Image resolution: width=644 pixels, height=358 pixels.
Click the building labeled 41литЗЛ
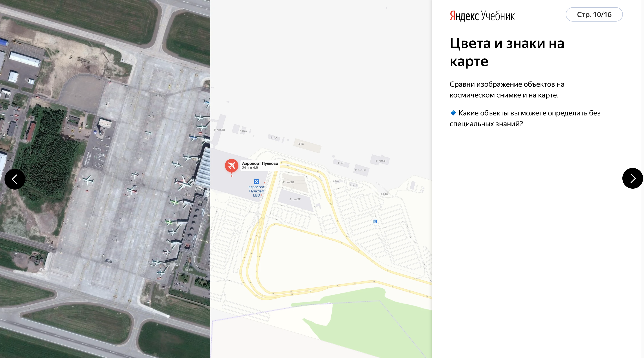(361, 170)
